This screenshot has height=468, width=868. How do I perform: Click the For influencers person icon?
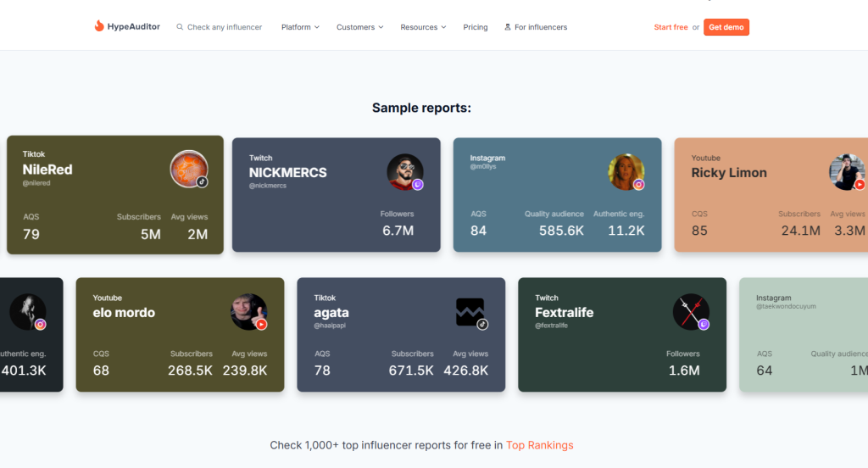point(508,27)
